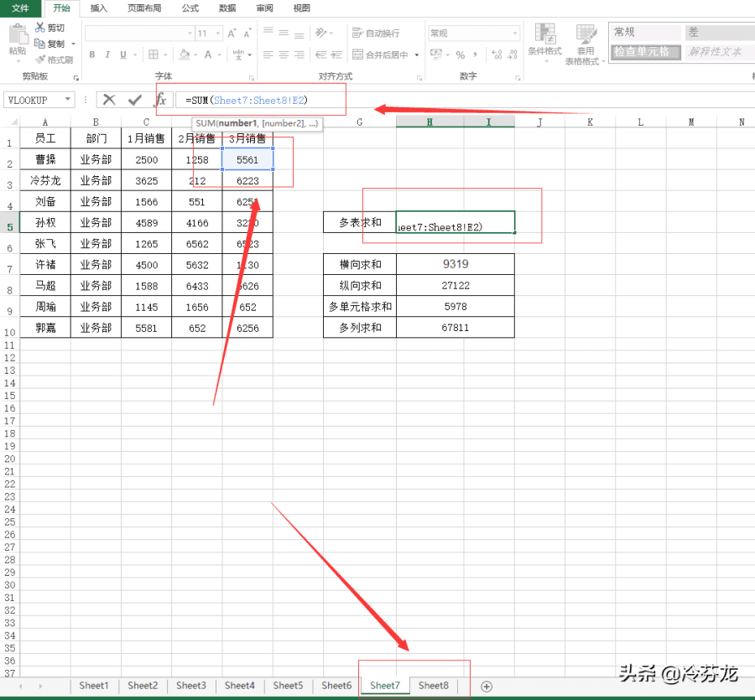Viewport: 755px width, 700px height.
Task: Click the Paste icon
Action: (18, 34)
